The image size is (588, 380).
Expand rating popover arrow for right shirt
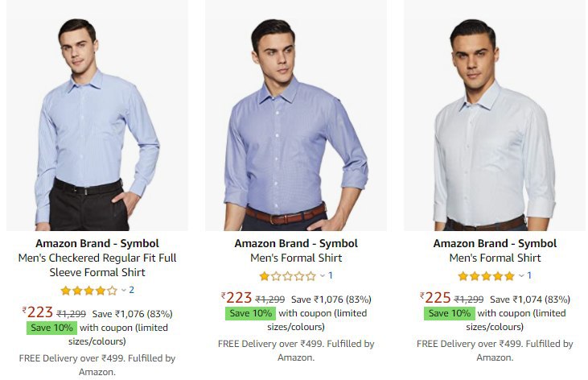[x=521, y=276]
